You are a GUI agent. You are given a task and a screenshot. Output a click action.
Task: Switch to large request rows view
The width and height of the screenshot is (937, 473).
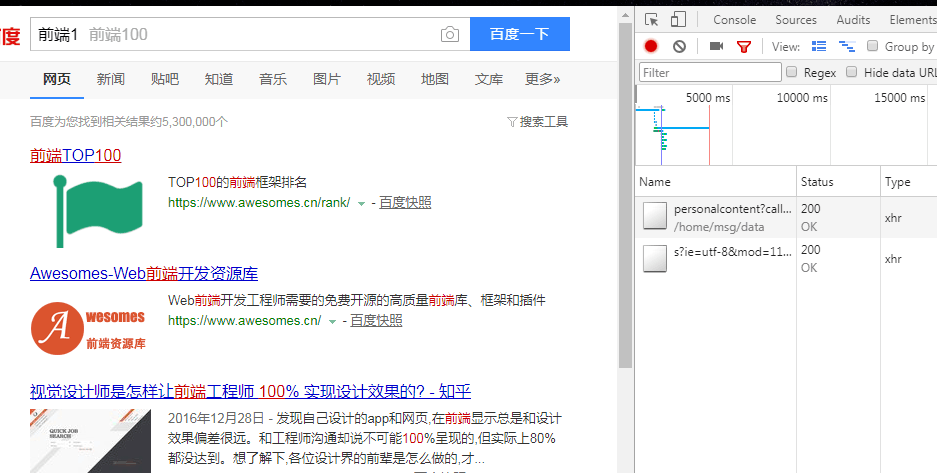(819, 46)
